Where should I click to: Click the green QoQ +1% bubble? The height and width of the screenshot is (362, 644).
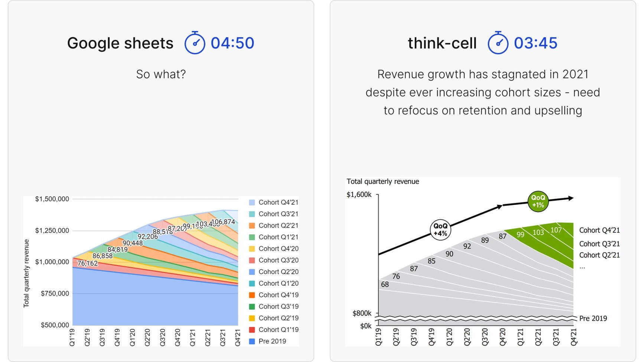point(538,201)
